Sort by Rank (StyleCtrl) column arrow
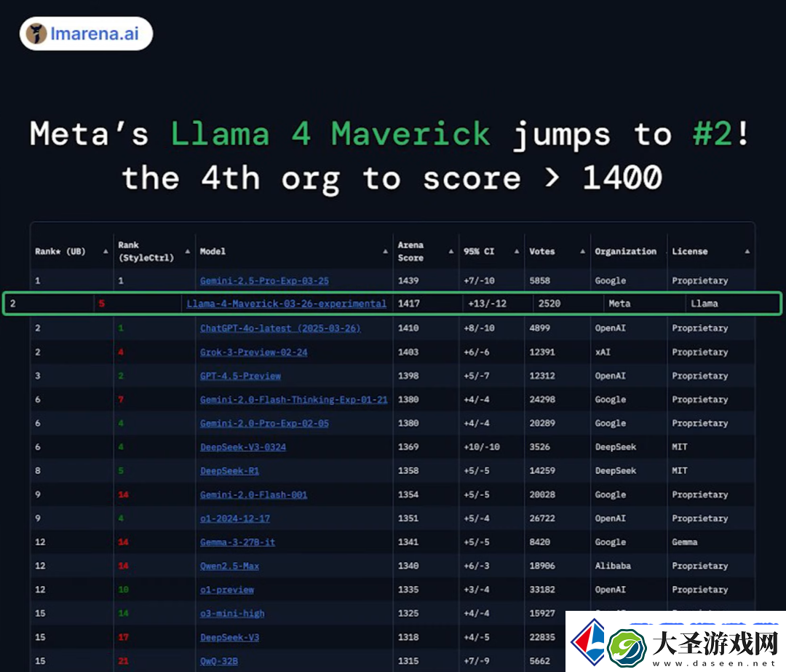The height and width of the screenshot is (672, 786). [x=188, y=251]
